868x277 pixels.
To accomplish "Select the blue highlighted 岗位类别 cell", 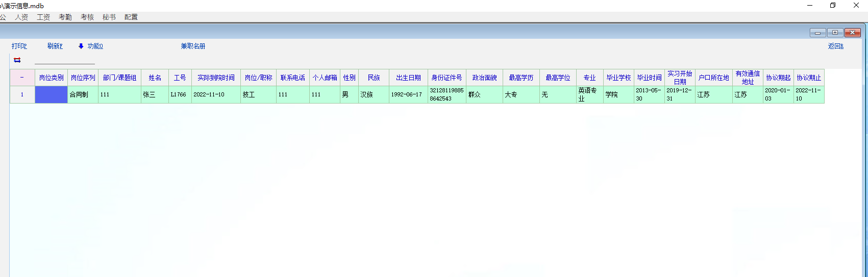I will (51, 95).
